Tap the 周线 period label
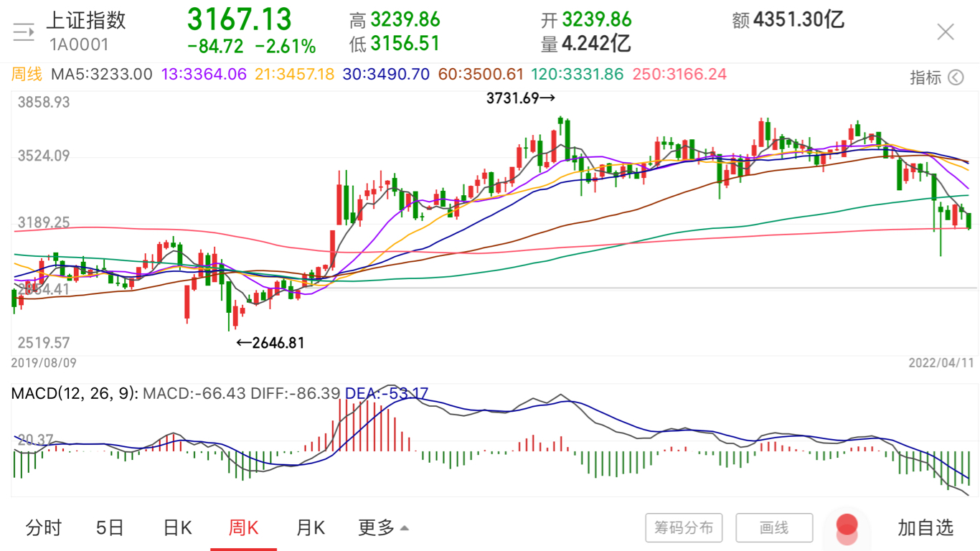The image size is (980, 551). [27, 74]
